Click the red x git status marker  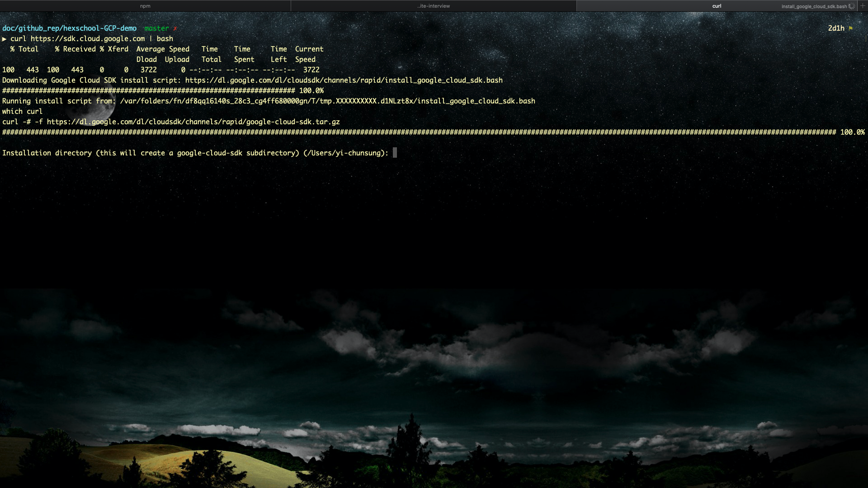pyautogui.click(x=175, y=28)
